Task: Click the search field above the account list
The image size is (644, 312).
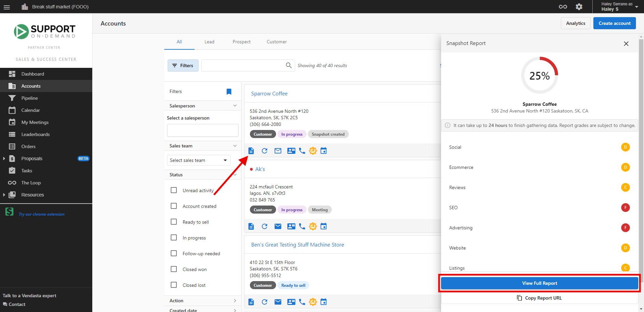Action: [x=248, y=65]
